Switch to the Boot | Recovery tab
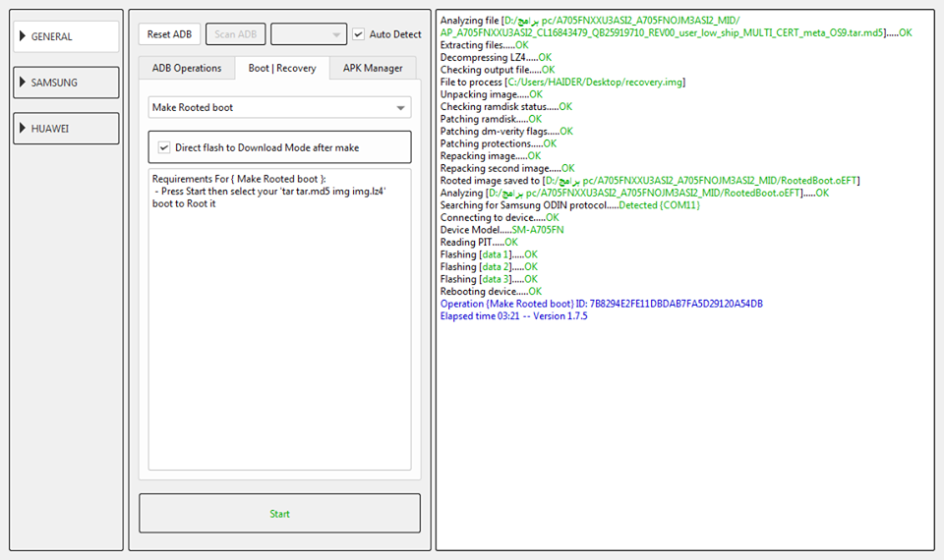Screen dimensions: 944x560 282,68
